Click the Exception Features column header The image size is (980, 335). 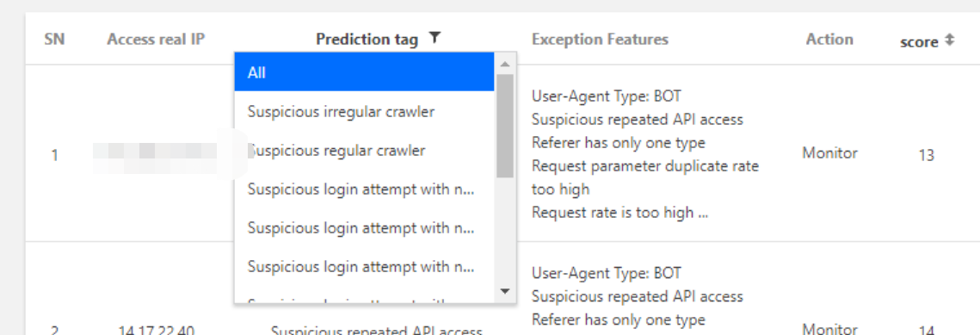[x=600, y=40]
